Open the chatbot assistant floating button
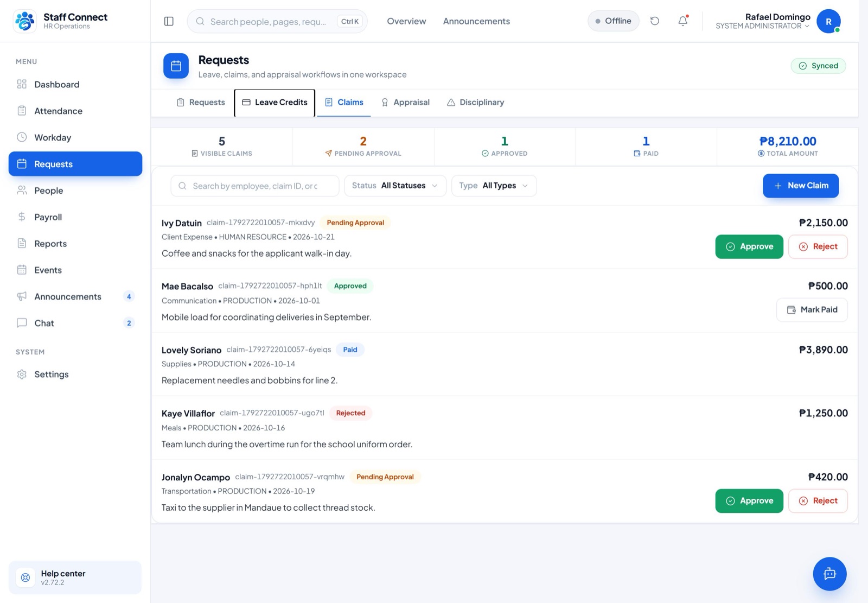This screenshot has width=868, height=603. coord(829,574)
